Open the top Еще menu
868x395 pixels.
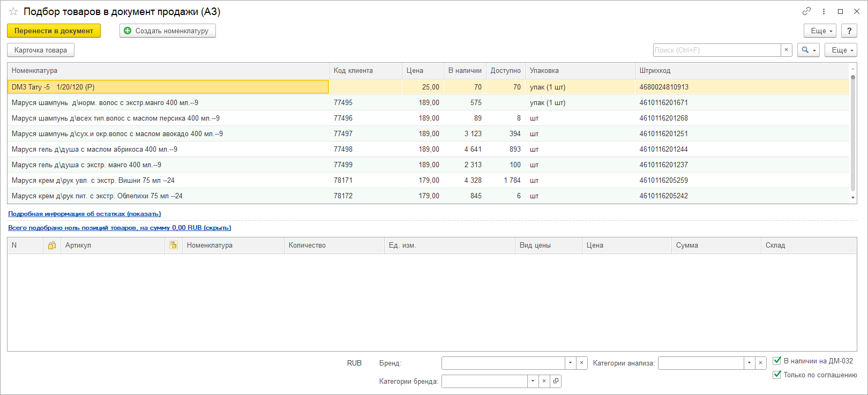point(820,31)
